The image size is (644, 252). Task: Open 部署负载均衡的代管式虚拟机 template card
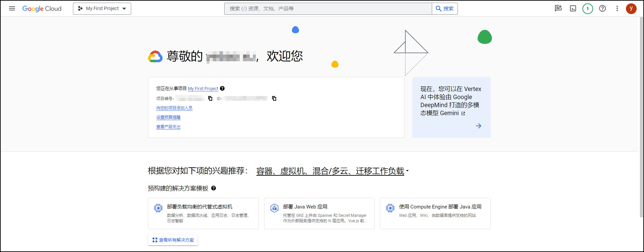pyautogui.click(x=203, y=214)
